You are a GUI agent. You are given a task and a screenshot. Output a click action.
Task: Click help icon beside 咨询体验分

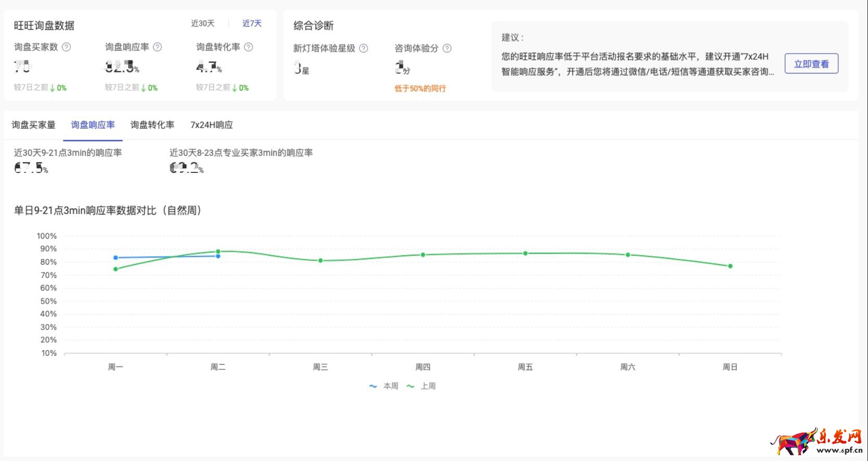point(447,48)
